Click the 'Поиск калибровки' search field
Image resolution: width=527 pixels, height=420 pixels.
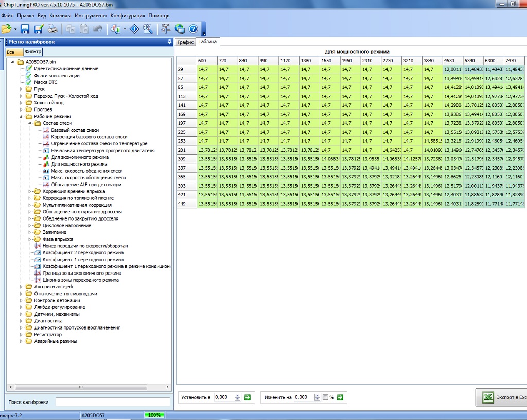112,402
